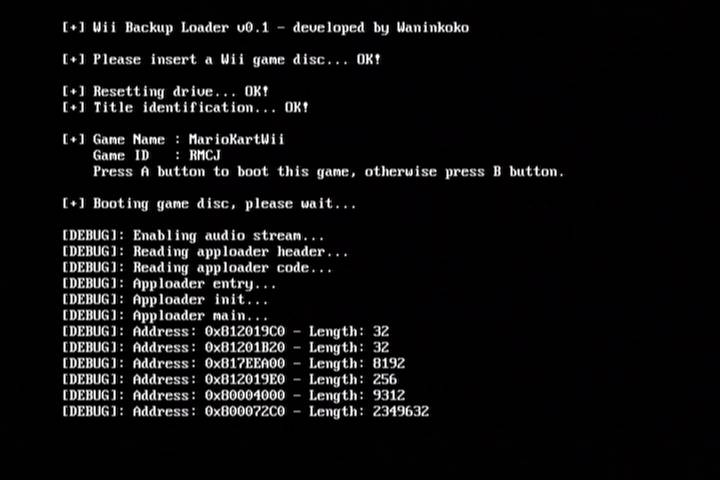This screenshot has height=480, width=720.
Task: Click address 0x812019C0 debug entry
Action: tap(225, 332)
